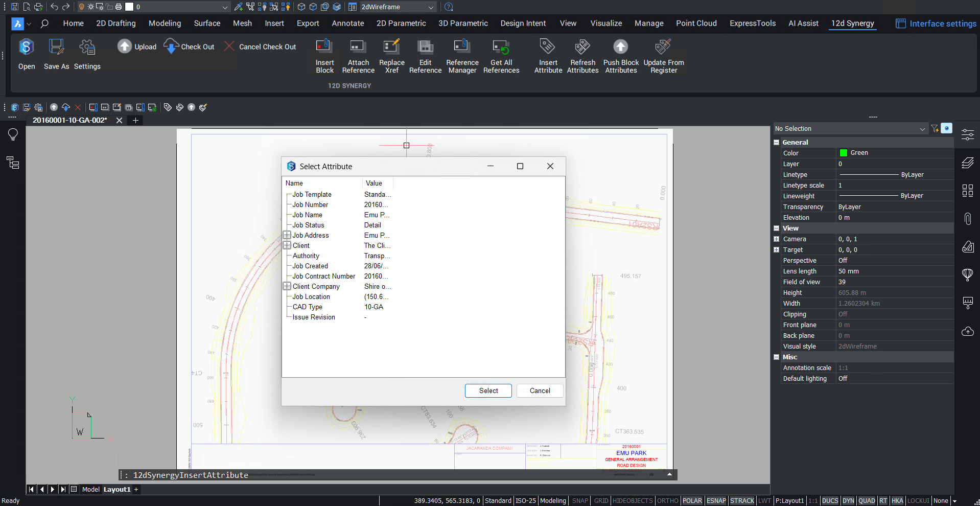
Task: Click the Save As ribbon icon
Action: (x=56, y=48)
